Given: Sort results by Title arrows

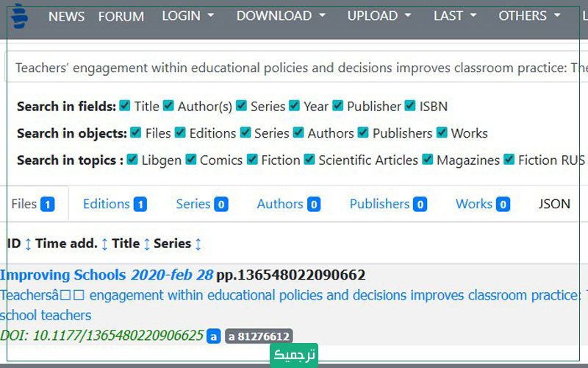Looking at the screenshot, I should [147, 244].
